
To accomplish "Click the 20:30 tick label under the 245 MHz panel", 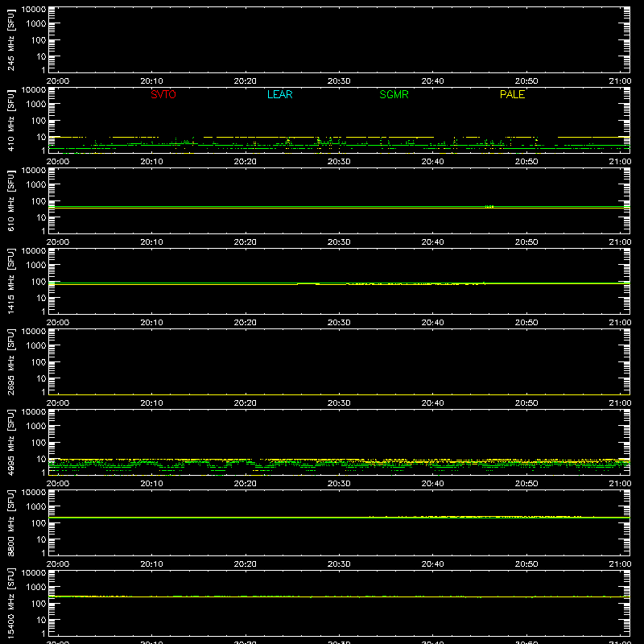I will (x=339, y=81).
